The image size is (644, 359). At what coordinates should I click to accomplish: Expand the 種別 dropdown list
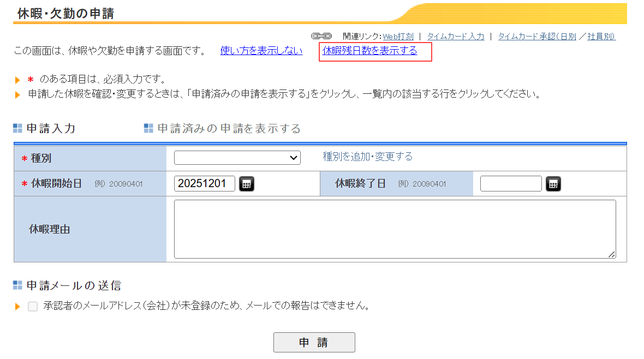[x=237, y=158]
